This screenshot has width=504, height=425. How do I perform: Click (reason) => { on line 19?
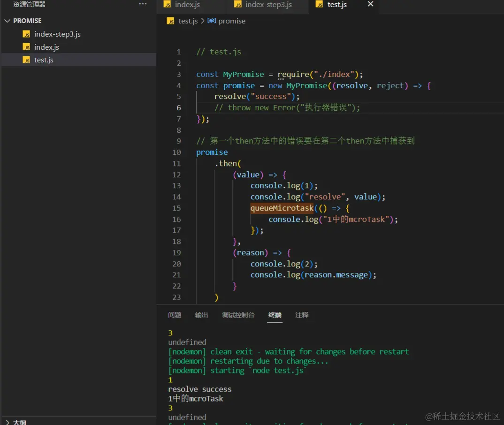point(262,253)
